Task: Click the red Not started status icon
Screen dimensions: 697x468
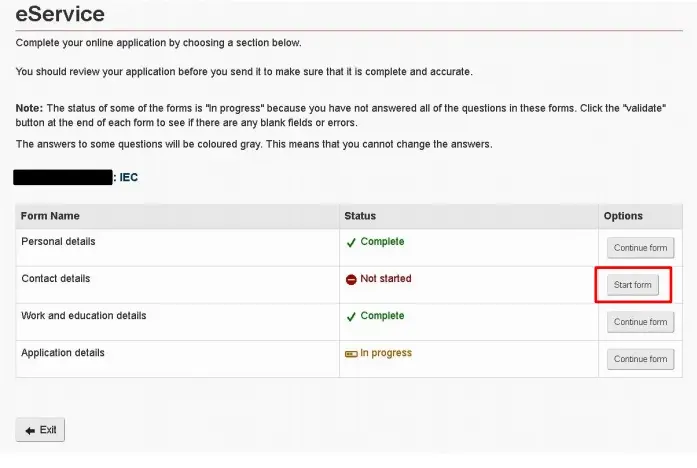Action: (351, 280)
